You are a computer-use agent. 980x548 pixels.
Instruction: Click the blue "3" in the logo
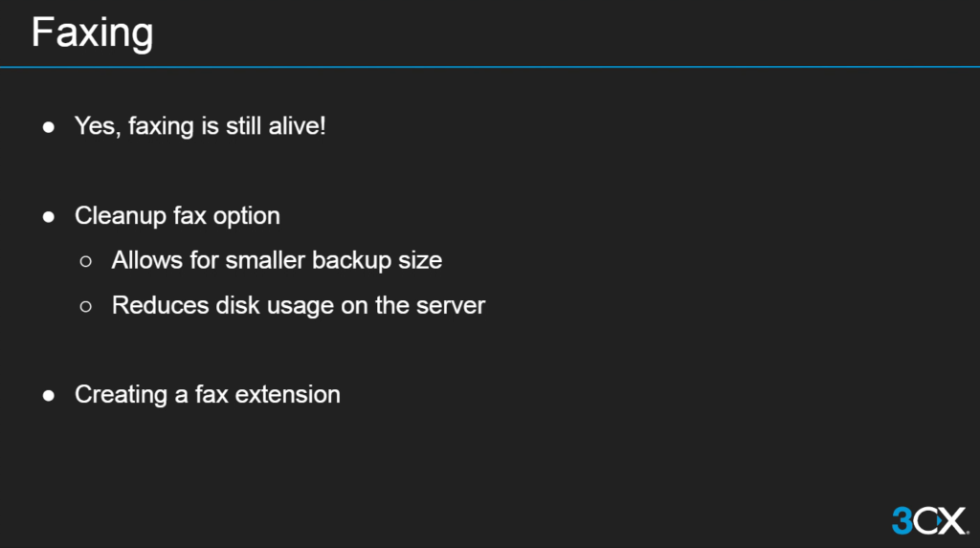902,520
